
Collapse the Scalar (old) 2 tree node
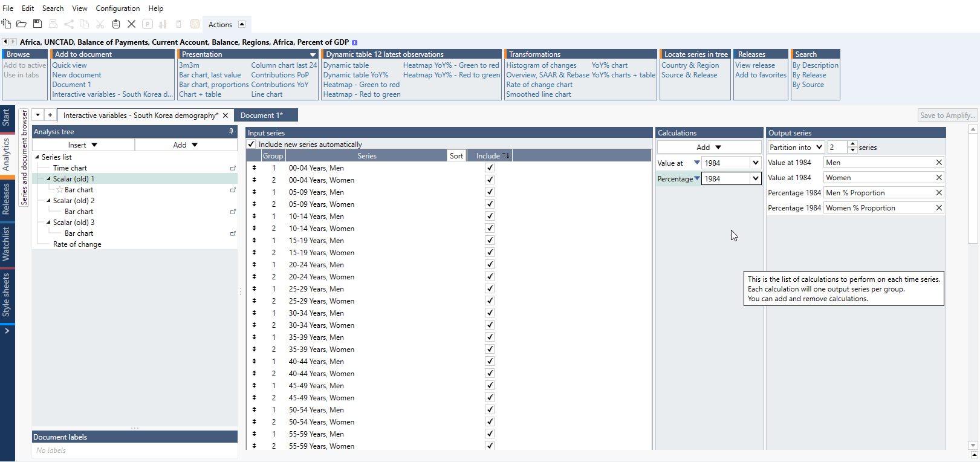tap(48, 201)
